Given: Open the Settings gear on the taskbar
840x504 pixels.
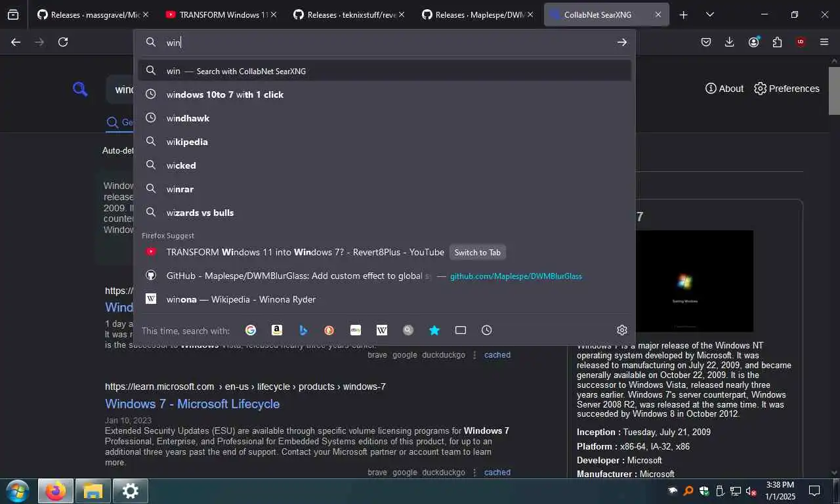Looking at the screenshot, I should tap(130, 491).
